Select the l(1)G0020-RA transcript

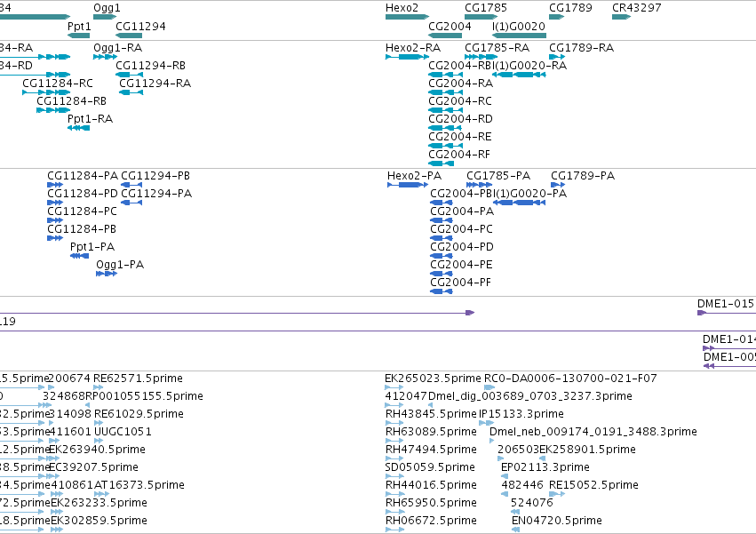point(520,75)
